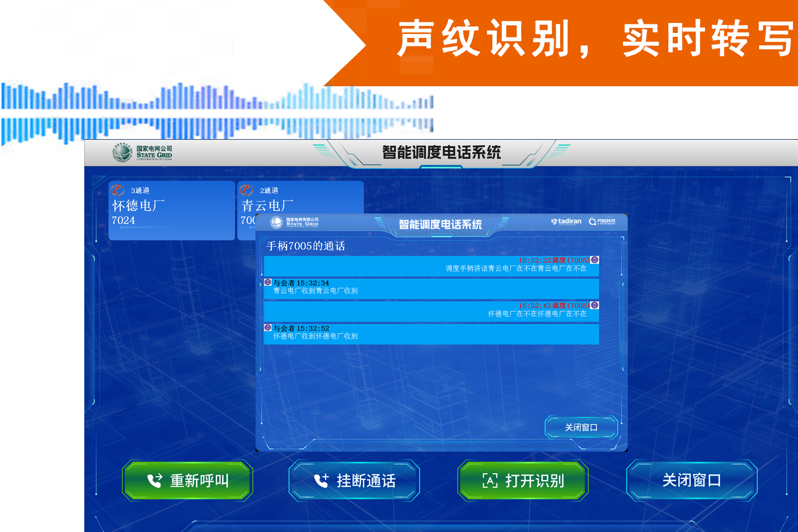
Task: Click the phone icon on 3通道 card
Action: (x=118, y=190)
